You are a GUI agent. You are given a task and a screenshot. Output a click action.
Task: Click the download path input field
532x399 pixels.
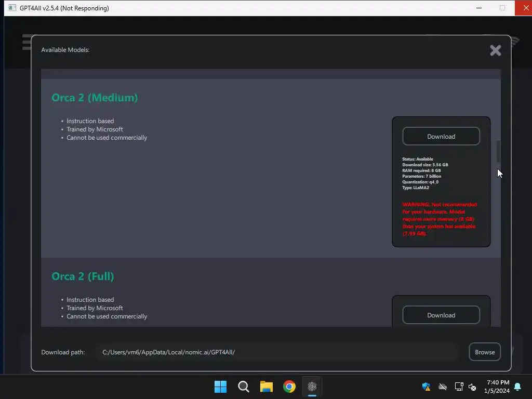[x=277, y=352]
